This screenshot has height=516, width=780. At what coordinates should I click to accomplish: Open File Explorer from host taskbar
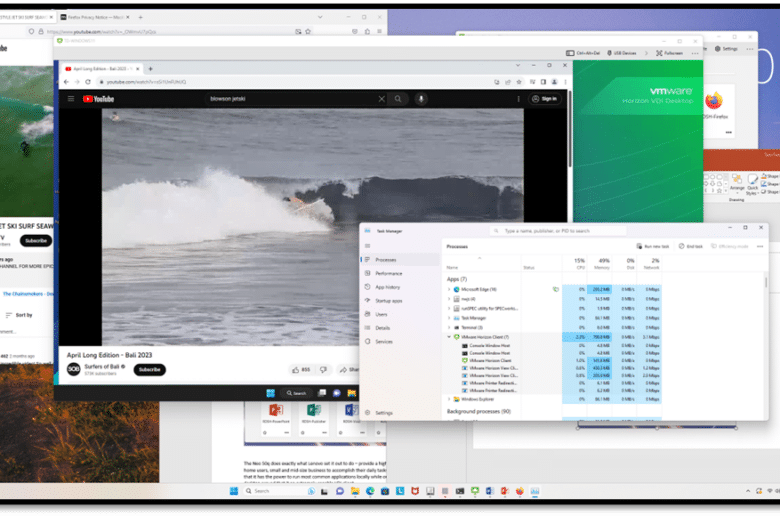point(355,491)
